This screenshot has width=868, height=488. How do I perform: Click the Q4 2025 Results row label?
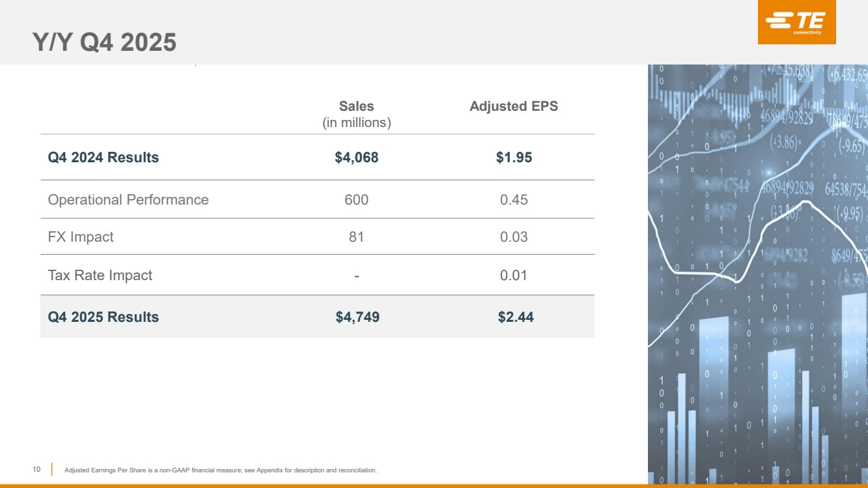103,317
